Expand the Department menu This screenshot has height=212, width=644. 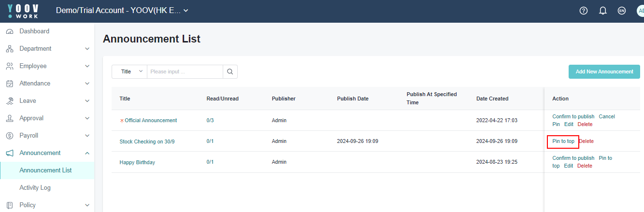87,49
